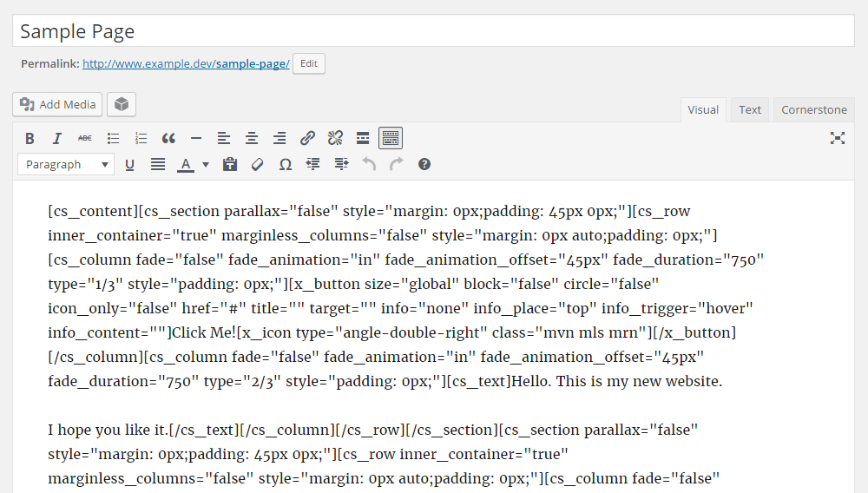Open the Cornerstone tab
The width and height of the screenshot is (868, 493).
814,109
